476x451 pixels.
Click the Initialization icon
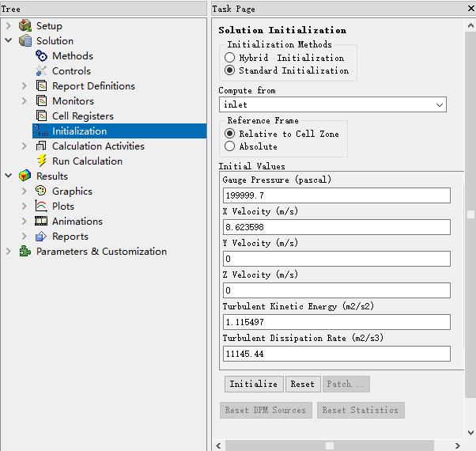pyautogui.click(x=40, y=131)
